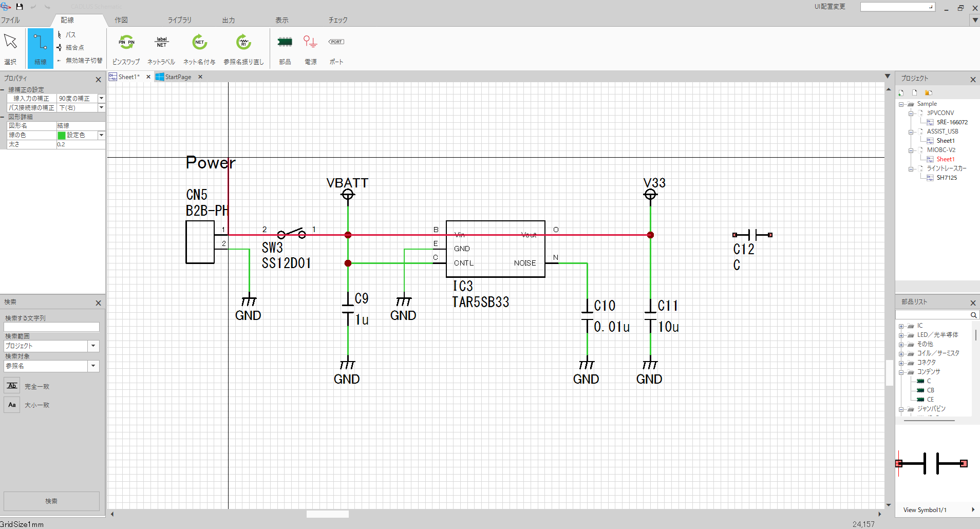
Task: Expand the IC category in 部品リスト
Action: pos(901,326)
